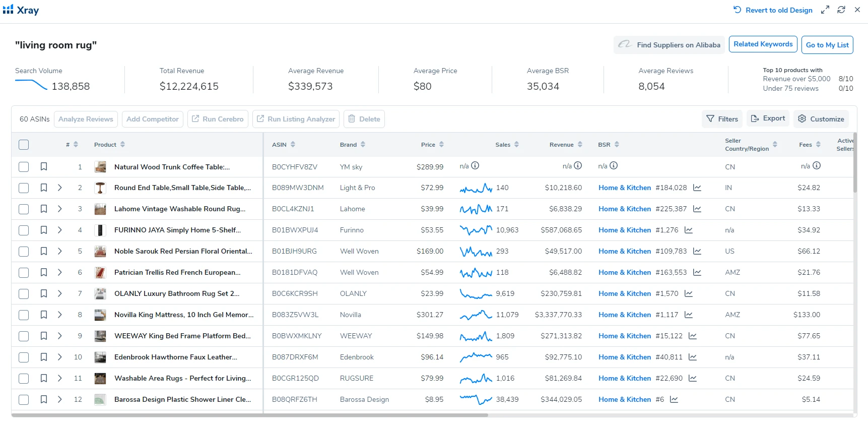868x425 pixels.
Task: Open BSR chart icon for Barossa Design row
Action: (674, 399)
